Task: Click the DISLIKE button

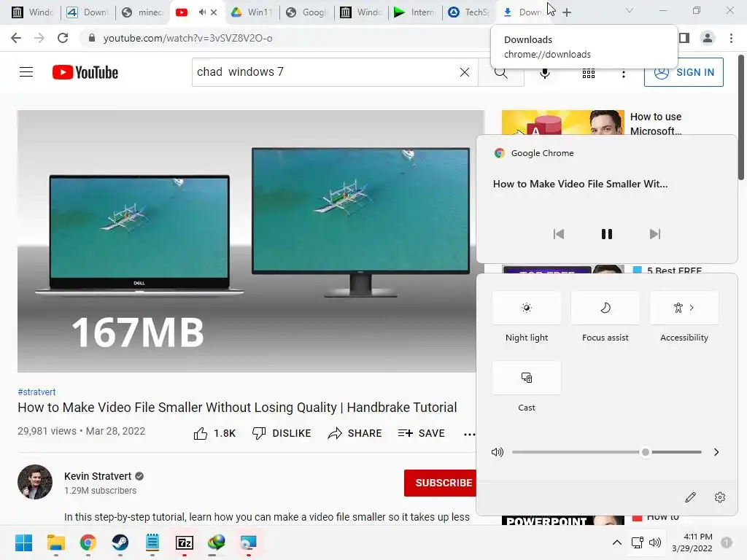Action: [x=281, y=433]
